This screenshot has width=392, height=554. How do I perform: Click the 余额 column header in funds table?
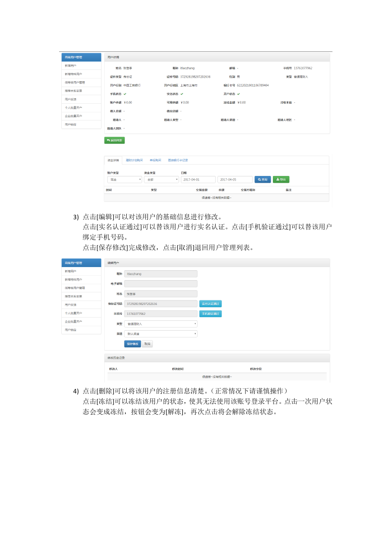(x=221, y=190)
